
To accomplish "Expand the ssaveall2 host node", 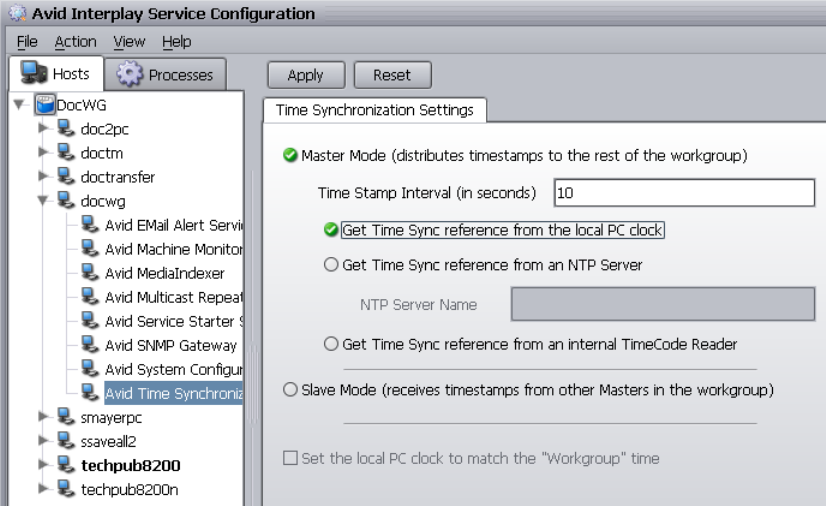I will [x=43, y=441].
